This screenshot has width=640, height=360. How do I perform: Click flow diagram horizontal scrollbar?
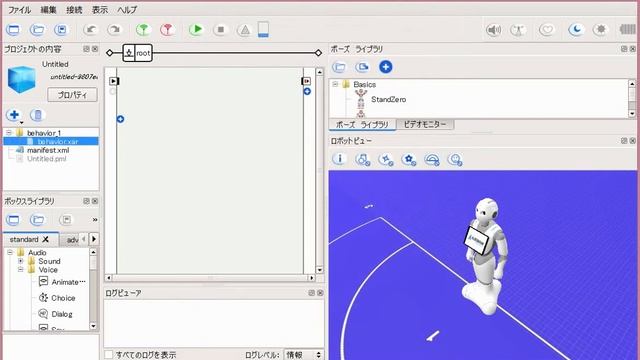[210, 278]
